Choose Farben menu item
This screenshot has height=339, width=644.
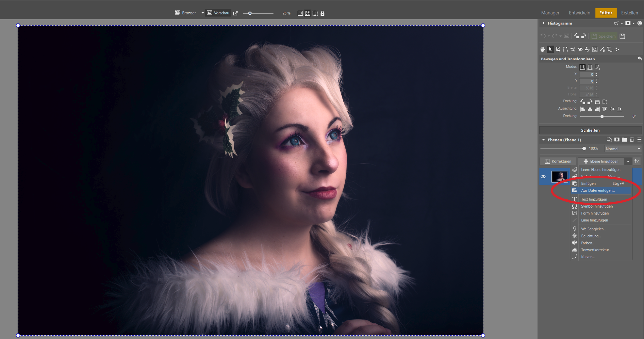601,243
